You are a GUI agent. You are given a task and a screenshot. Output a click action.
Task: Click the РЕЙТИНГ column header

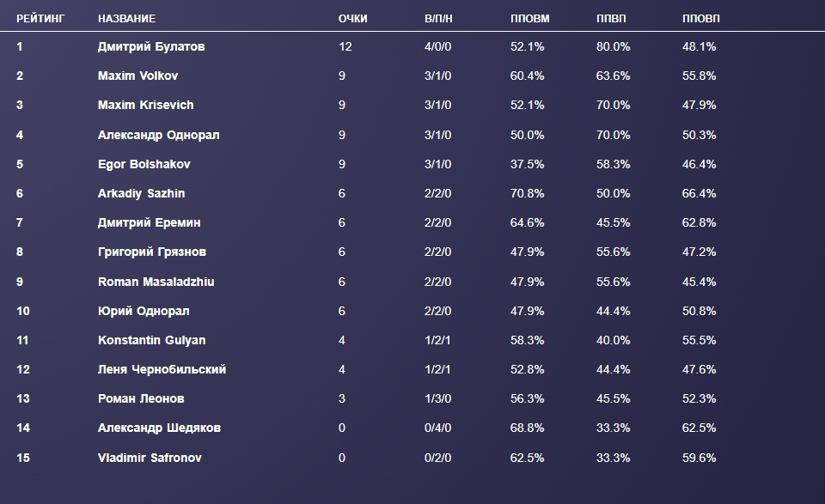[40, 19]
